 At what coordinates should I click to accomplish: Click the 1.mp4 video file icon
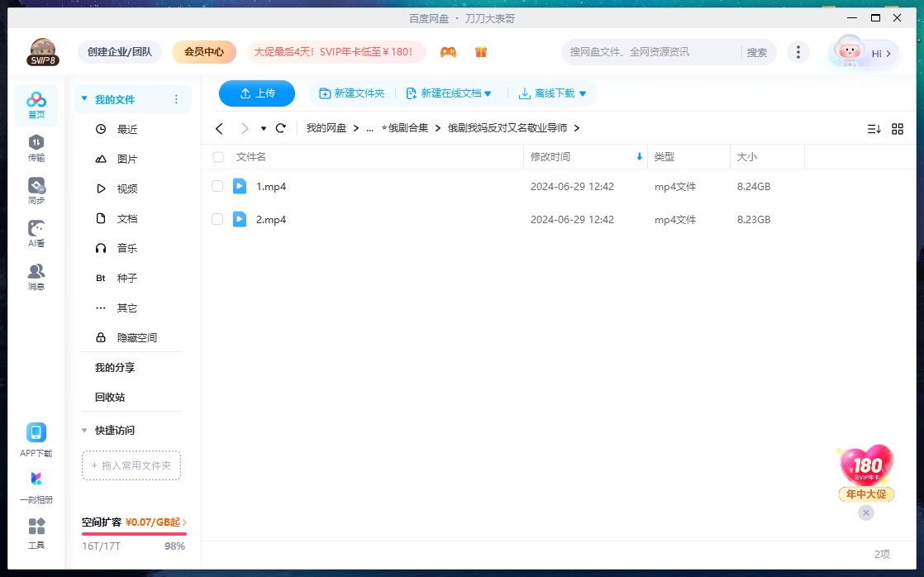(239, 186)
